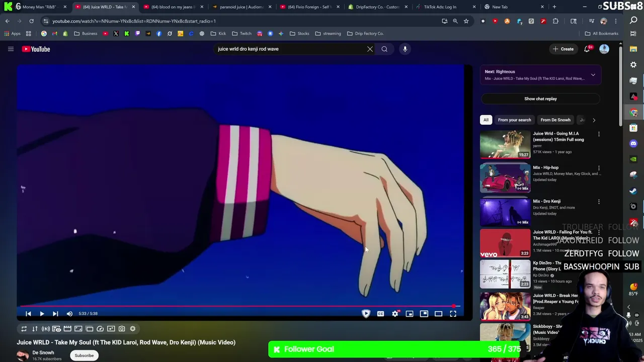Click the cinema clapperboard mode icon
The image size is (644, 362).
pyautogui.click(x=67, y=329)
